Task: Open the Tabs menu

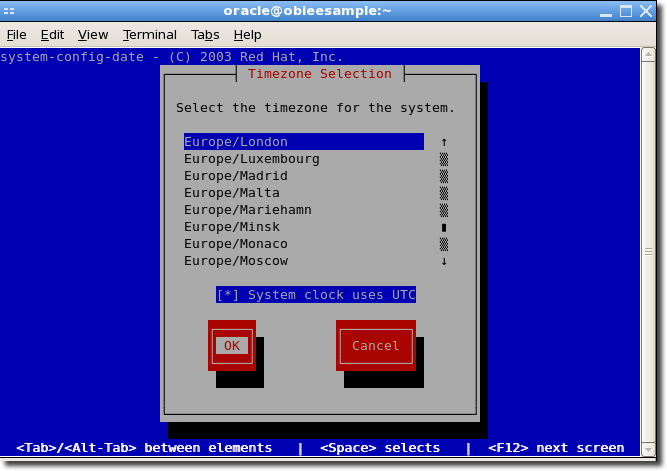Action: click(205, 35)
